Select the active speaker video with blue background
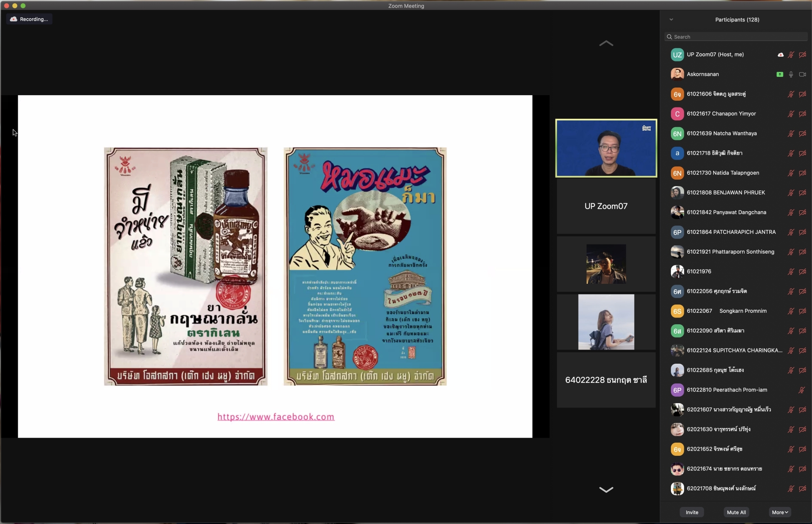Screen dimensions: 812x524 pyautogui.click(x=606, y=148)
